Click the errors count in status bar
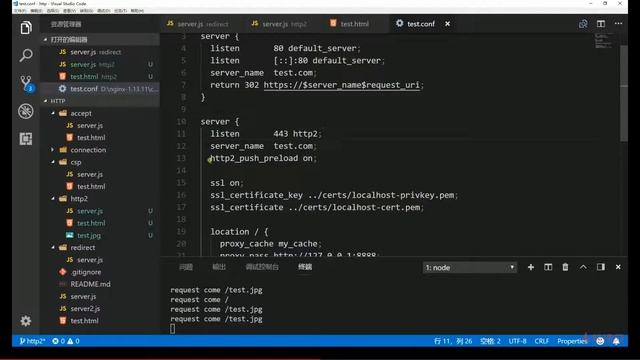640x360 pixels. point(58,341)
